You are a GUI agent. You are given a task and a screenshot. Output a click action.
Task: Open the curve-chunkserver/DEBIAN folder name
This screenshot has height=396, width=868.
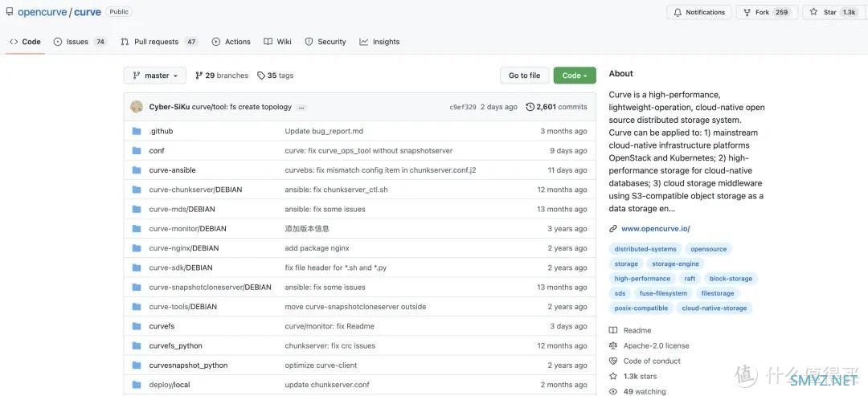[195, 190]
